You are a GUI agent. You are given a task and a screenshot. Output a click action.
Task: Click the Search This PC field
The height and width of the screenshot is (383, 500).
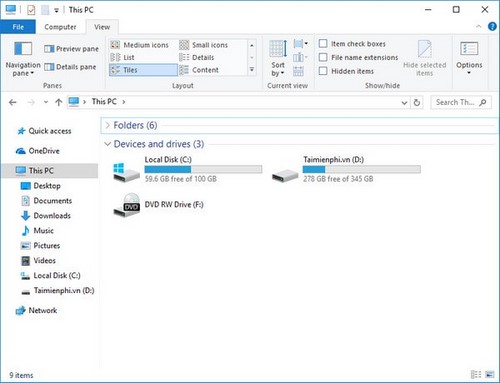click(x=461, y=102)
